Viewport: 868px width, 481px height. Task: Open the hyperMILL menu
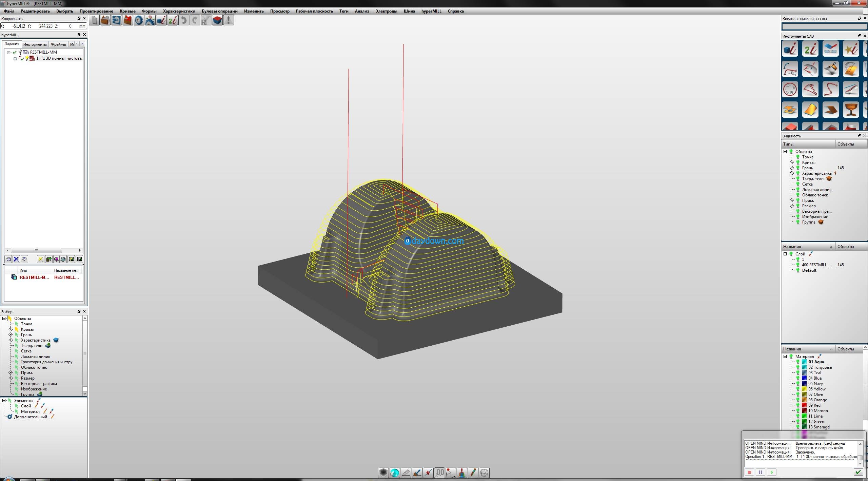pos(431,11)
